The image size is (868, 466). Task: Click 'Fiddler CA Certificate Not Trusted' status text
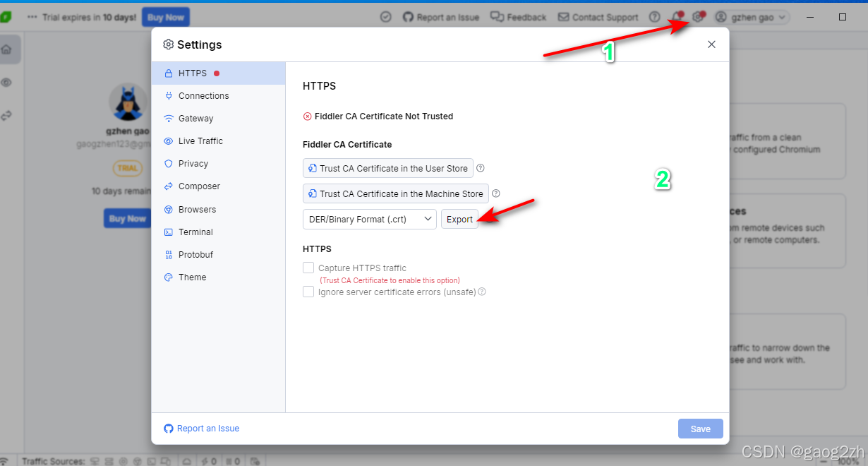tap(384, 116)
